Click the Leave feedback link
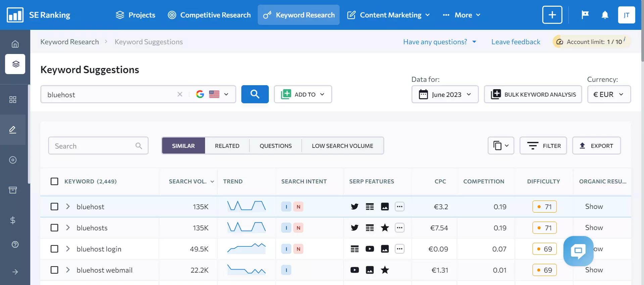 click(x=515, y=42)
